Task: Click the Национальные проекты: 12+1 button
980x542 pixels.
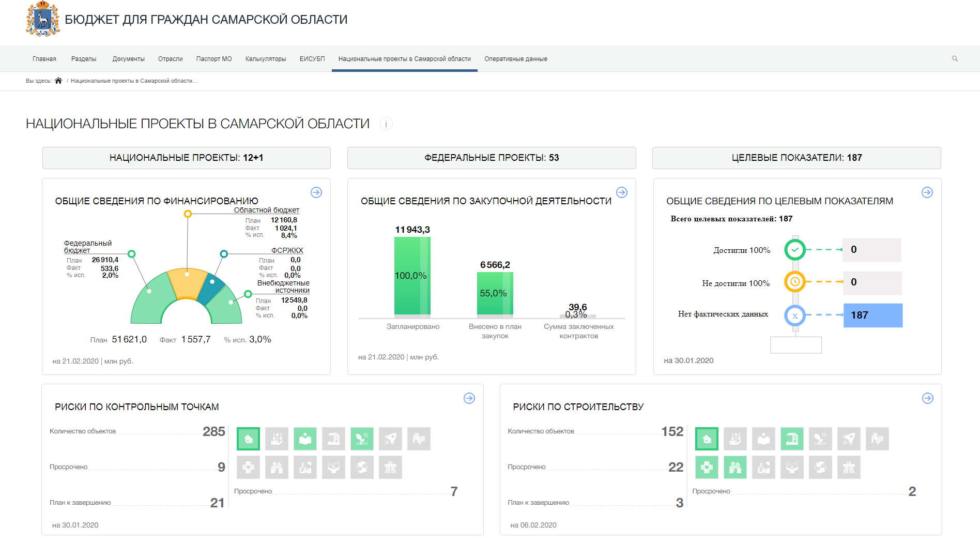Action: (x=187, y=158)
